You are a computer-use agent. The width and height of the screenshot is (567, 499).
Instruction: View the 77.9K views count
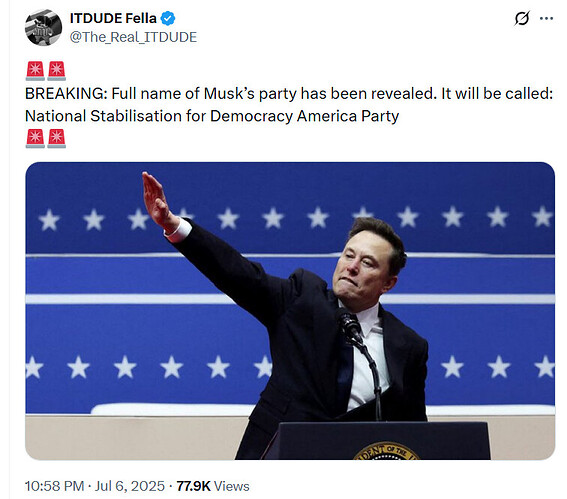193,486
